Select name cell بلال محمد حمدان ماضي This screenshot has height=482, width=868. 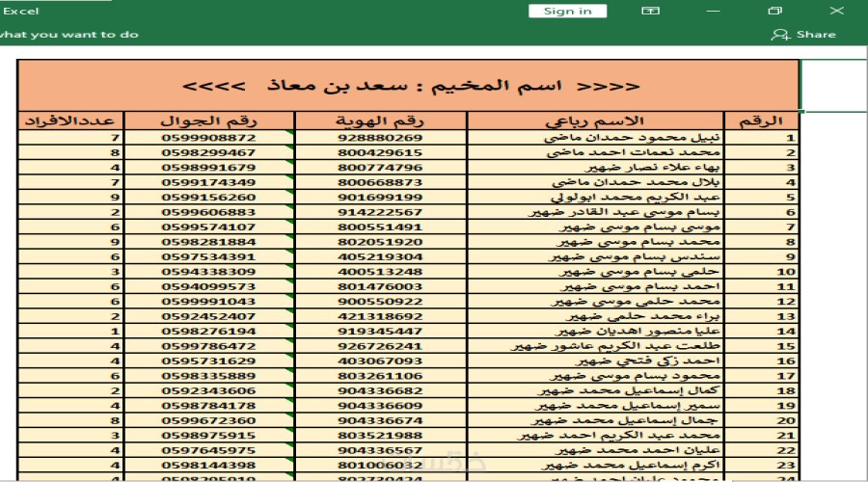[595, 182]
